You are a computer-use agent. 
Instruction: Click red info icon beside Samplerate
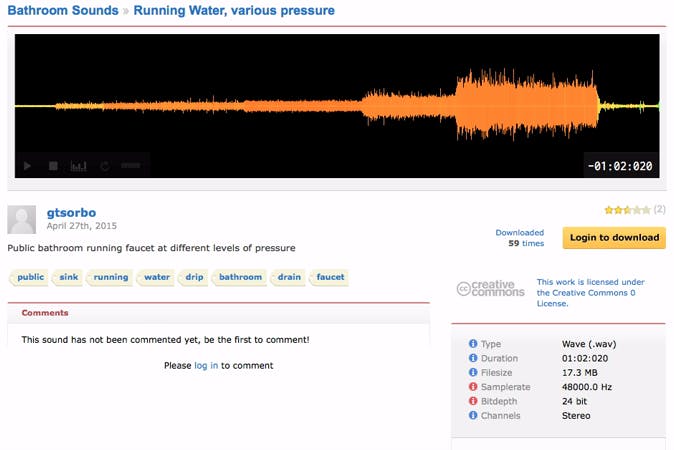[473, 387]
